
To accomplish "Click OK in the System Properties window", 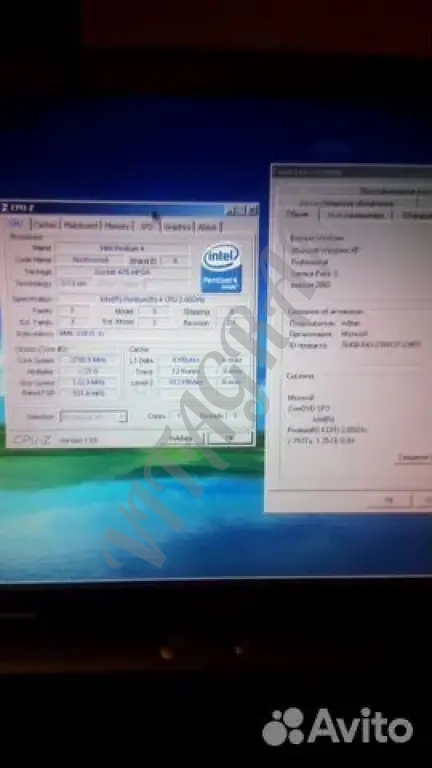I will (389, 500).
